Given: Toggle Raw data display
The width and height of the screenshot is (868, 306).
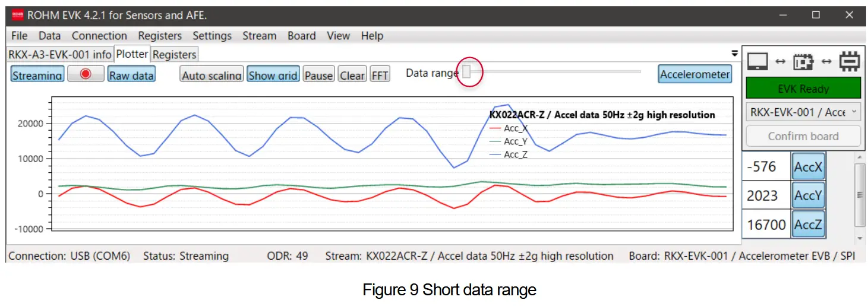Looking at the screenshot, I should pos(131,75).
